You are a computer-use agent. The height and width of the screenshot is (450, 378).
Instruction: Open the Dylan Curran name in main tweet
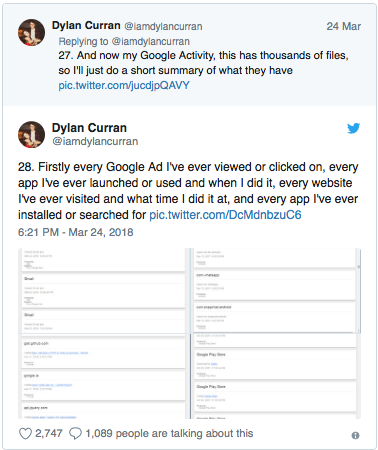(89, 128)
